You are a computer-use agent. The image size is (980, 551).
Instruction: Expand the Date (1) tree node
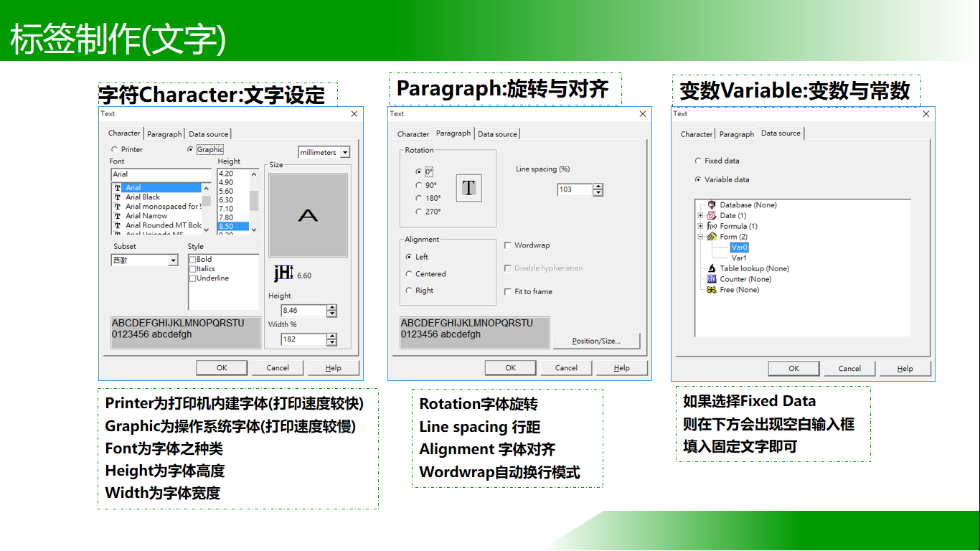(x=700, y=215)
